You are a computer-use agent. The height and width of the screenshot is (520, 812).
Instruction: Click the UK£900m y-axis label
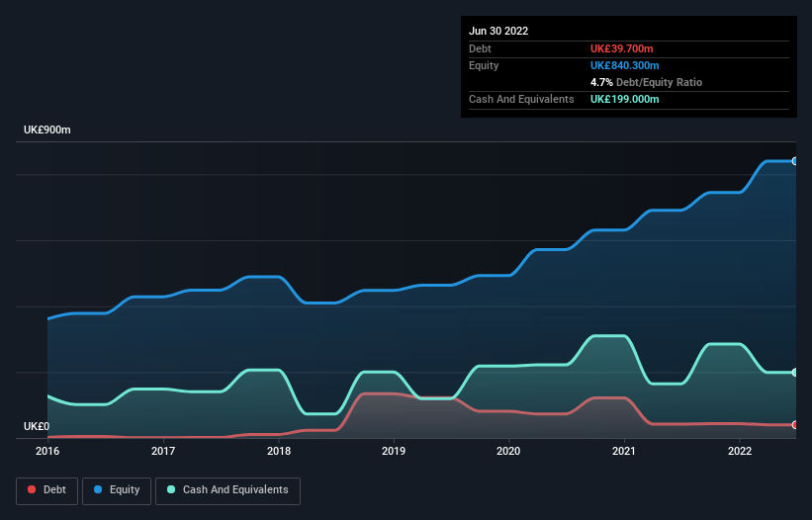pyautogui.click(x=47, y=130)
